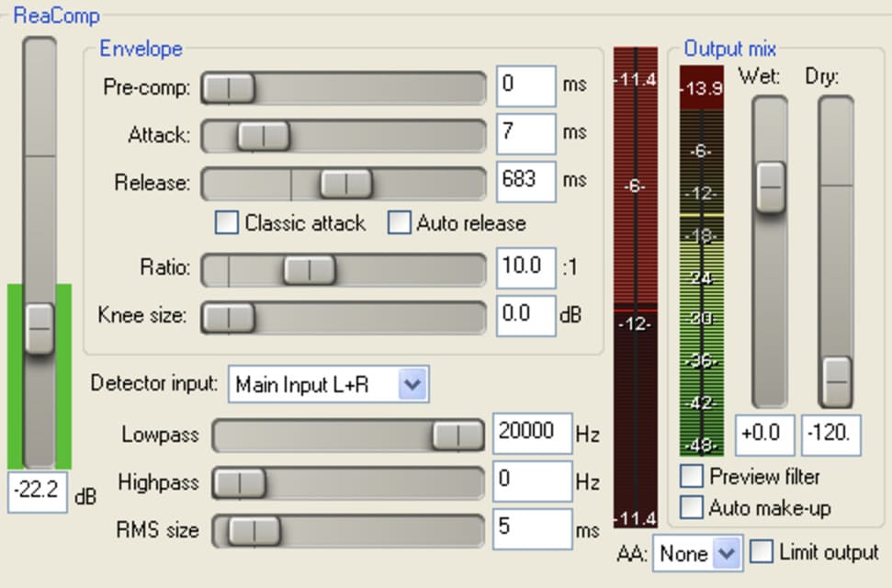
Task: Click the vertical Threshold fader handle
Action: tap(40, 328)
